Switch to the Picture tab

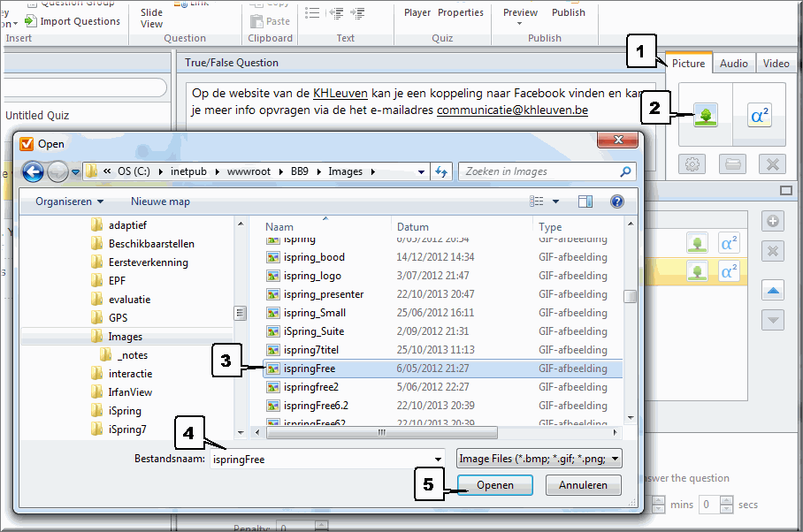(688, 64)
